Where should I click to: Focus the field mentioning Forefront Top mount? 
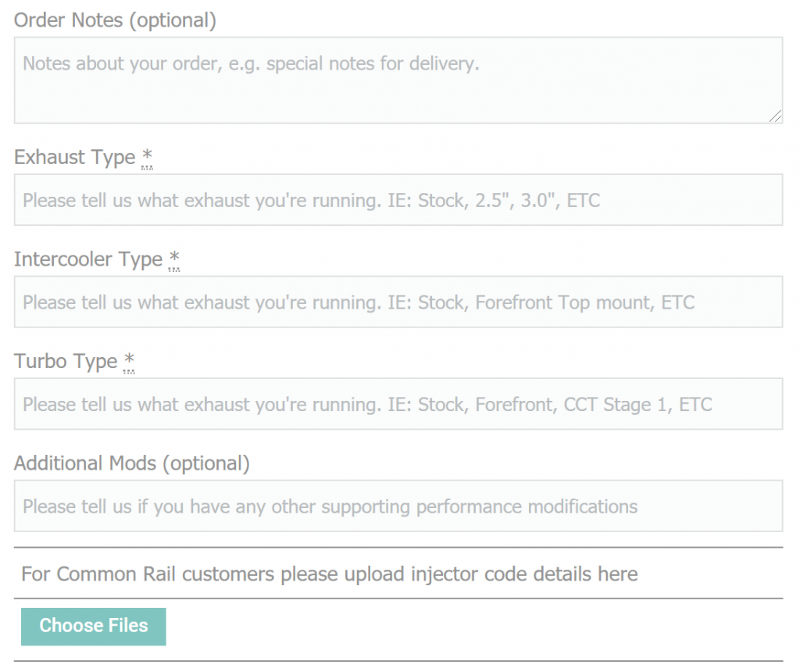click(x=398, y=302)
